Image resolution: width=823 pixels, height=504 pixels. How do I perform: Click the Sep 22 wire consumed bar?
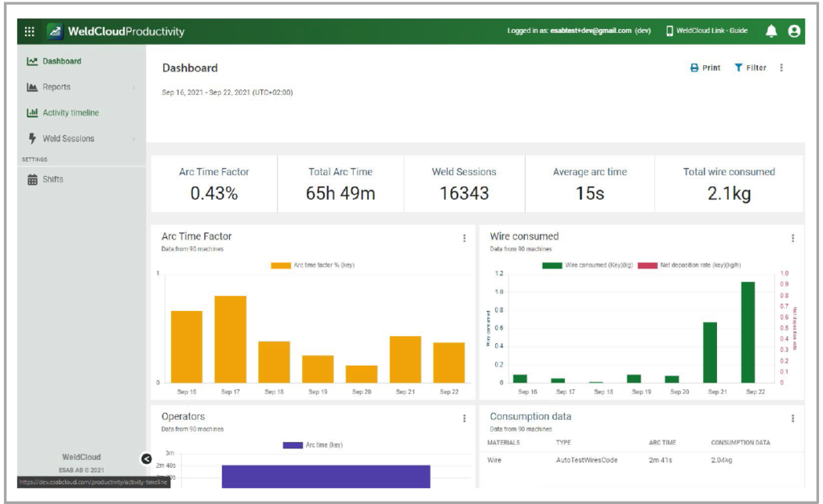pos(747,332)
